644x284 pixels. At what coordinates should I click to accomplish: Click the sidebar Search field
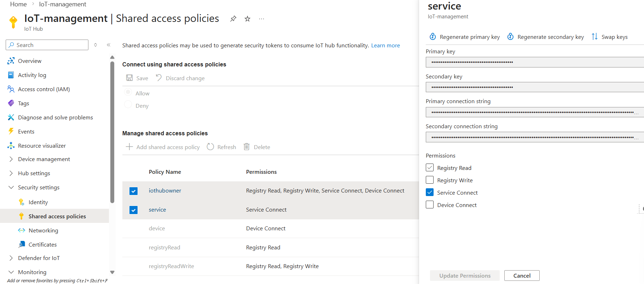click(x=50, y=45)
